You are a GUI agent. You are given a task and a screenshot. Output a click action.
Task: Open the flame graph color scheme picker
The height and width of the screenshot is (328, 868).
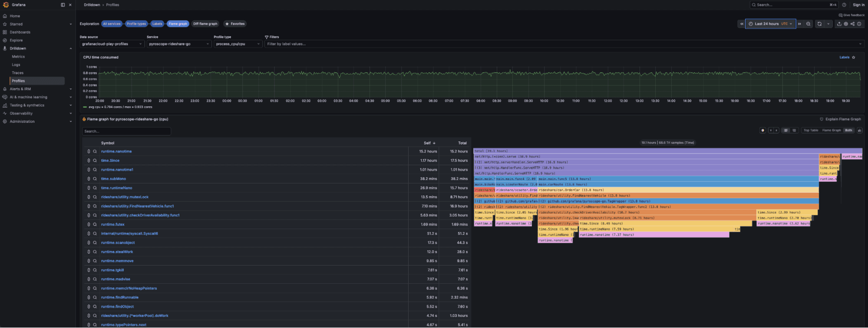[762, 130]
